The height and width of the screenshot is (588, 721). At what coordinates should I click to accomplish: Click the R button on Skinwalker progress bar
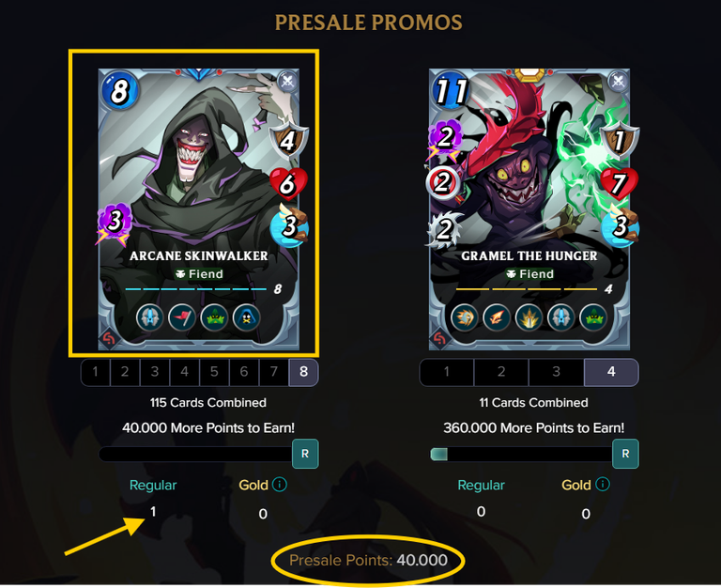click(x=305, y=454)
